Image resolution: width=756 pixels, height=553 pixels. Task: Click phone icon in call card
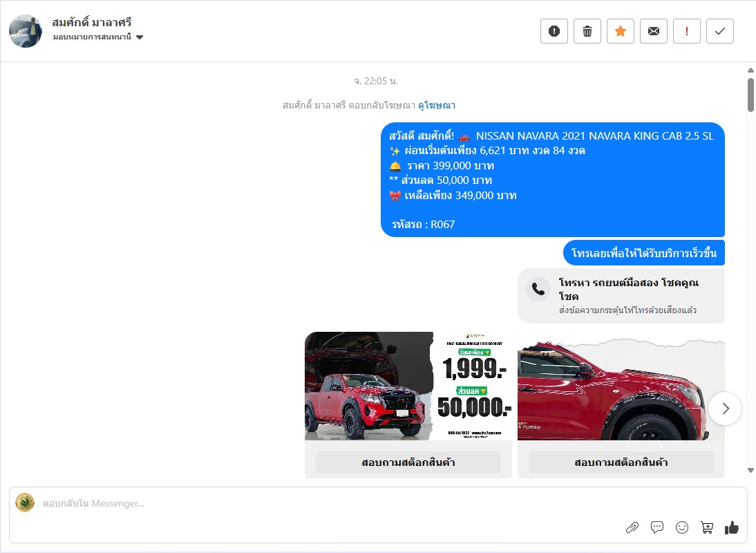tap(538, 289)
